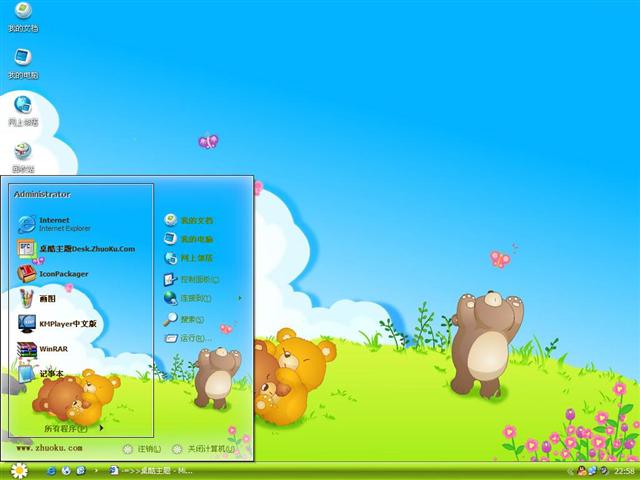
Task: Launch WinRAR from Start menu
Action: pyautogui.click(x=42, y=349)
